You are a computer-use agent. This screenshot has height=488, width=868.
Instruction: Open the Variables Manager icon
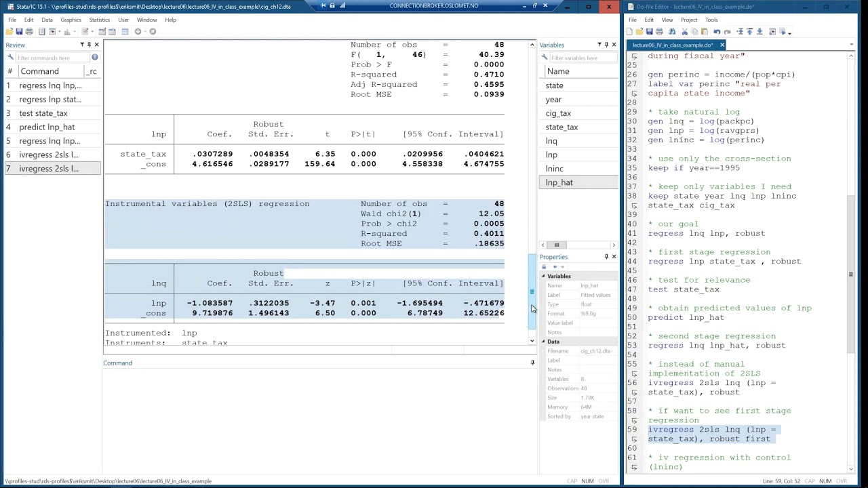point(125,31)
